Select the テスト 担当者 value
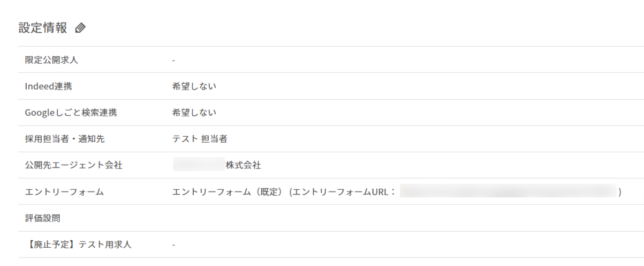 tap(200, 139)
